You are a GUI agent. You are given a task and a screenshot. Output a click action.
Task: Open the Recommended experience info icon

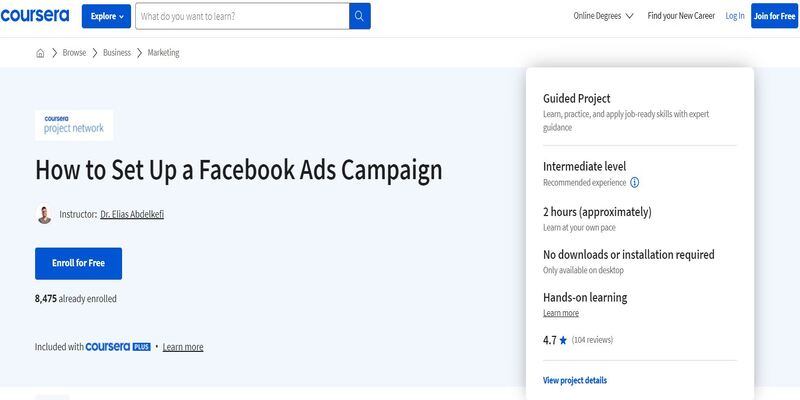pyautogui.click(x=634, y=183)
